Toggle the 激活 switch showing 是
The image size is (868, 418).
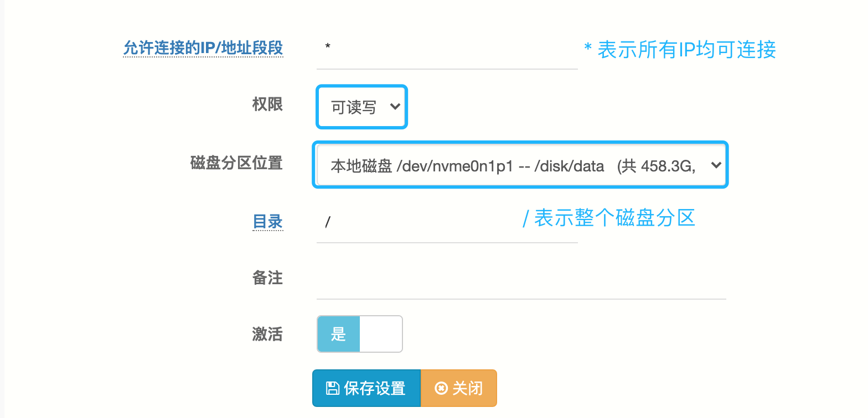[359, 334]
